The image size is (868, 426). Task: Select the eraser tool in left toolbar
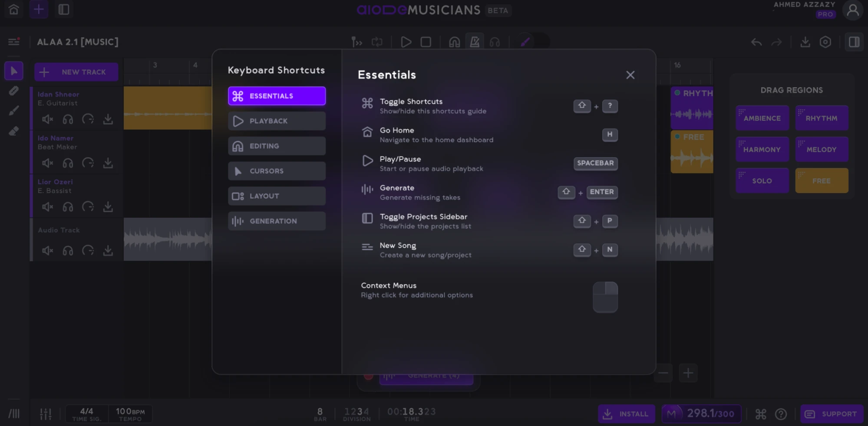14,131
